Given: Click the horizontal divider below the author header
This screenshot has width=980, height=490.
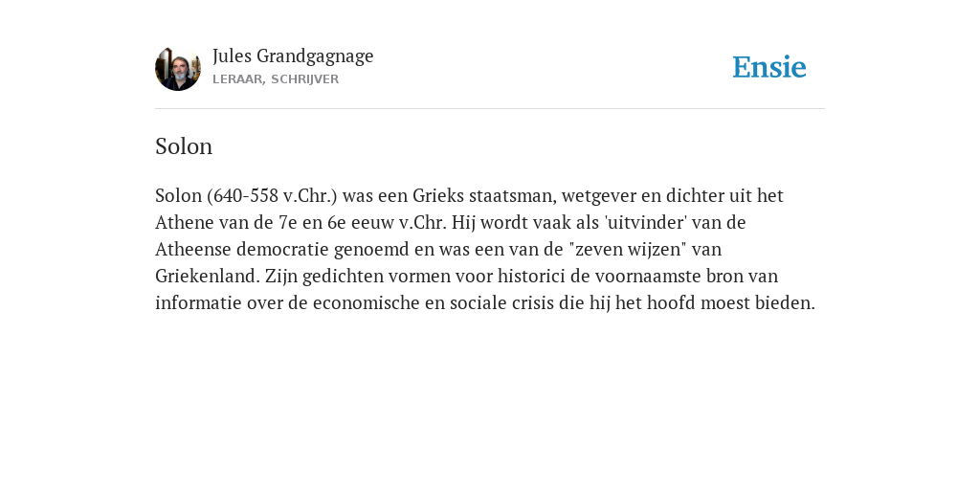Looking at the screenshot, I should point(490,109).
